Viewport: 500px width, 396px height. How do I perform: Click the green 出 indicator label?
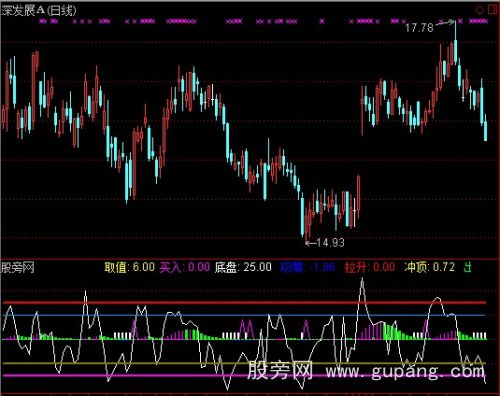point(468,267)
